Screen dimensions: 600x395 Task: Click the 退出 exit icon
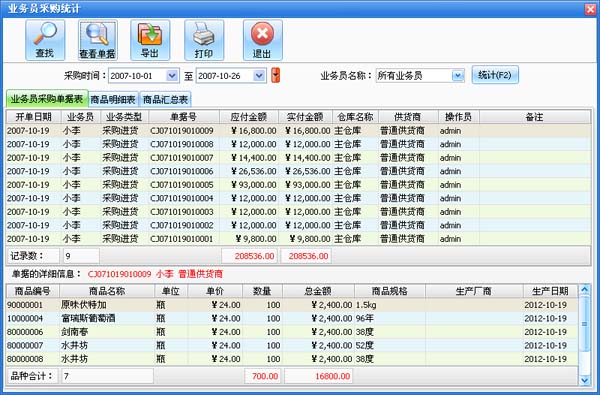262,40
